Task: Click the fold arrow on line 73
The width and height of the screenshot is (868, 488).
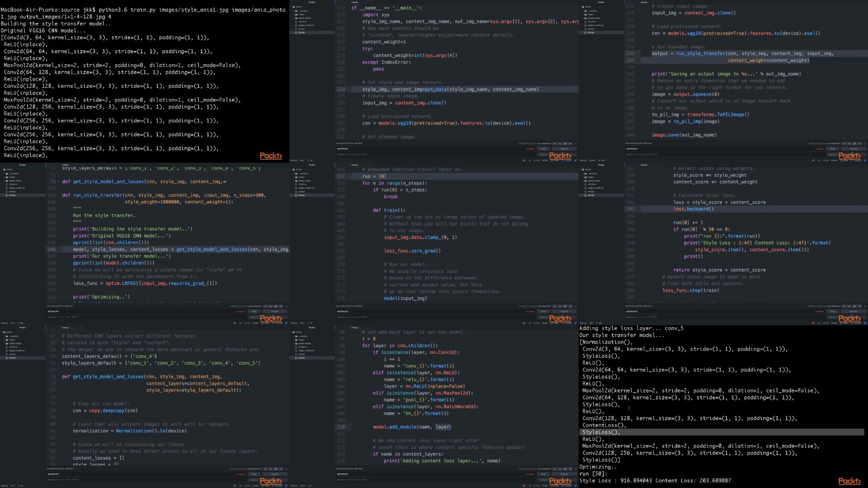Action: point(58,182)
